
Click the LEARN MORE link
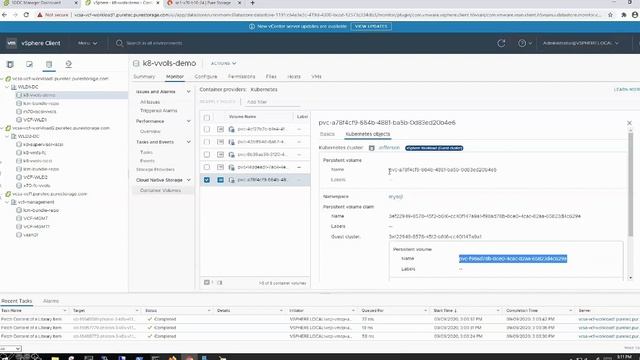[x=627, y=89]
